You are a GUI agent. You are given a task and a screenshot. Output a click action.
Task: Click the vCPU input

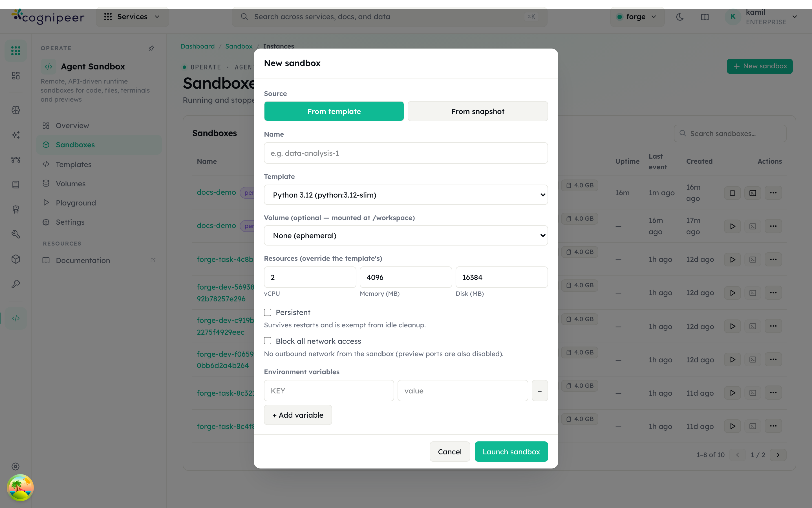310,277
